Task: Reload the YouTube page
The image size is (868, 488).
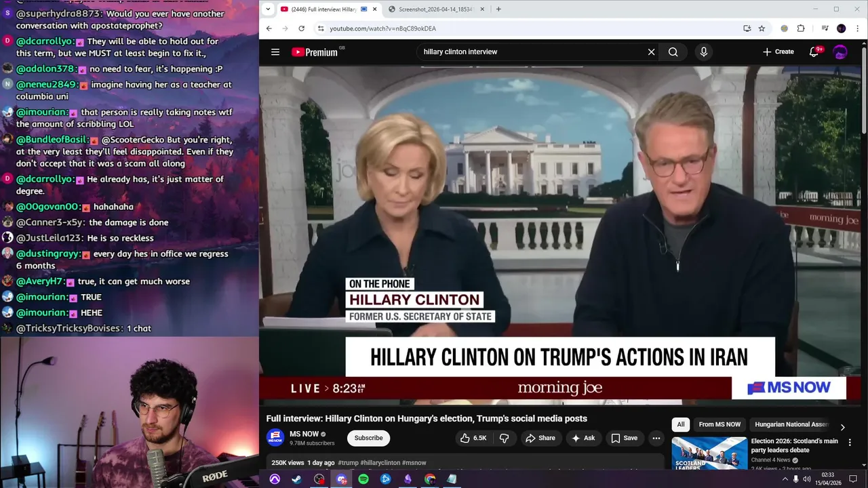Action: coord(301,28)
